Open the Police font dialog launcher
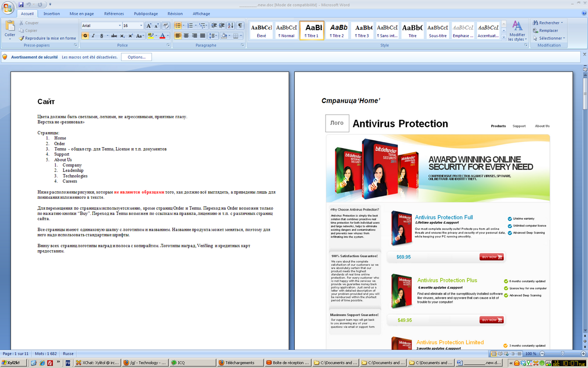Image resolution: width=588 pixels, height=368 pixels. coord(168,45)
